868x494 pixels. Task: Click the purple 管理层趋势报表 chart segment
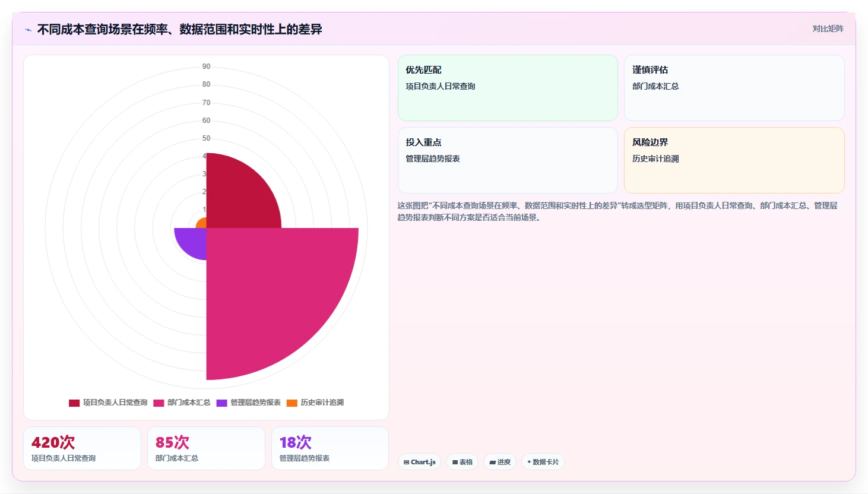[193, 240]
